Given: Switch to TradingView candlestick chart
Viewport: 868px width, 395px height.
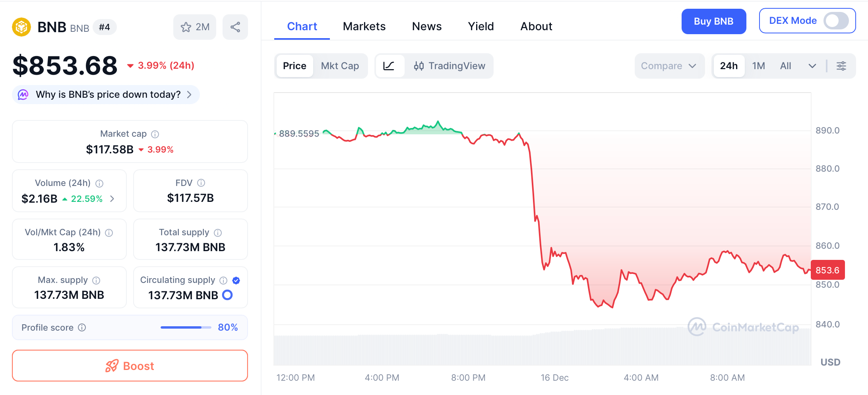Looking at the screenshot, I should tap(449, 66).
